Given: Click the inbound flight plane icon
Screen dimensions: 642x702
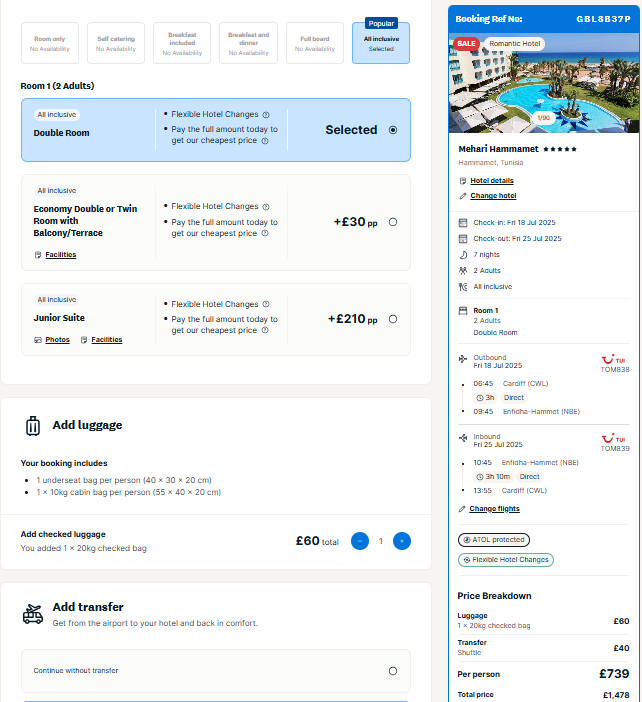Looking at the screenshot, I should click(x=463, y=438).
